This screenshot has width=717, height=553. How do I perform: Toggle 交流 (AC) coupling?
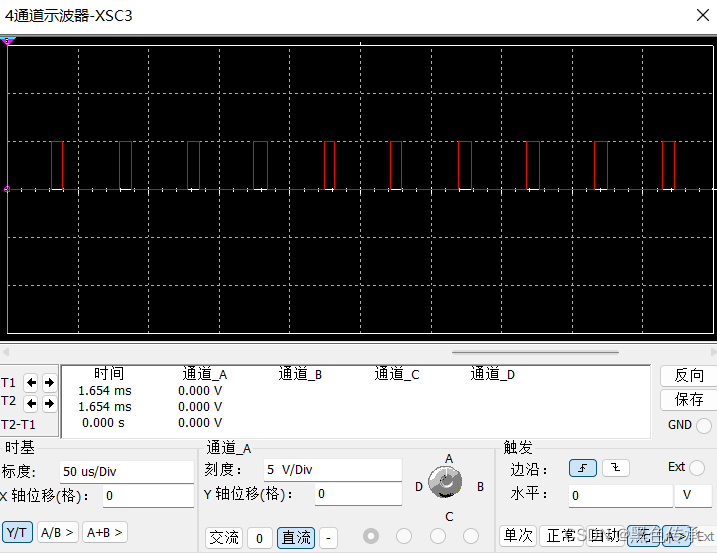point(224,537)
